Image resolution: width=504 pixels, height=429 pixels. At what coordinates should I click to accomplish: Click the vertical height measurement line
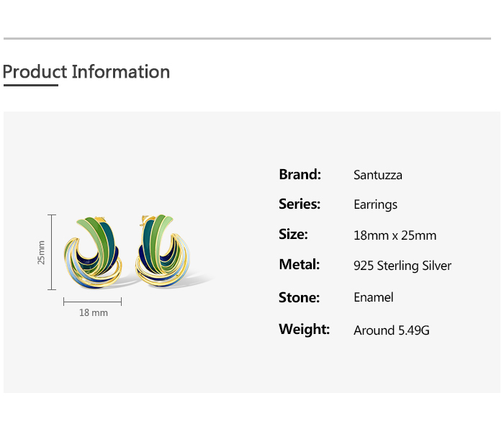52,252
